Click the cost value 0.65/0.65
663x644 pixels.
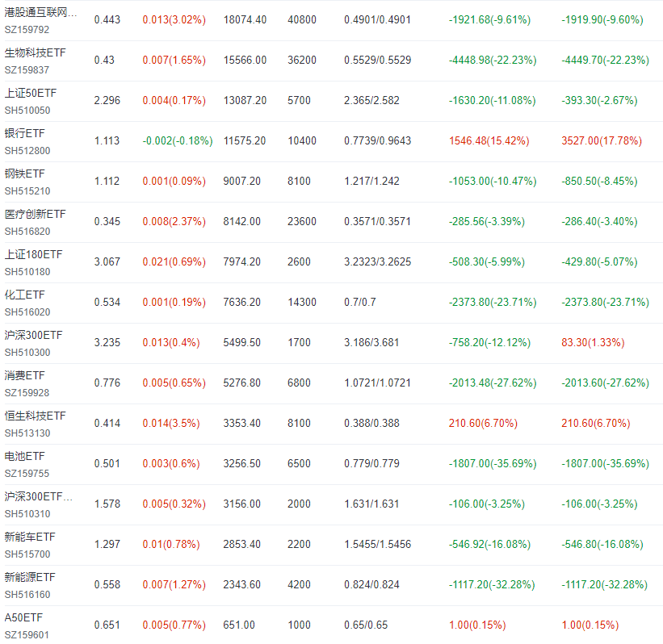(366, 625)
